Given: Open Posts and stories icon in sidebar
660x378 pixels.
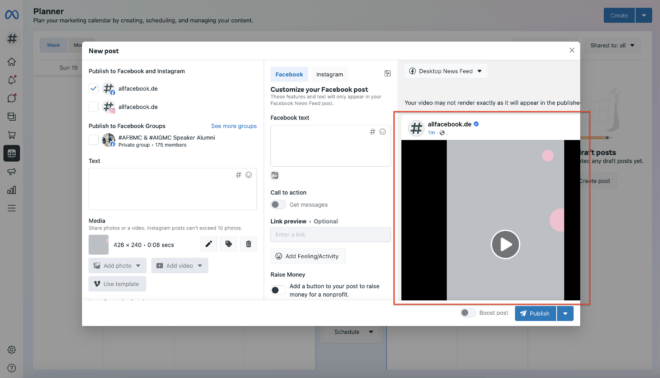Looking at the screenshot, I should (12, 117).
